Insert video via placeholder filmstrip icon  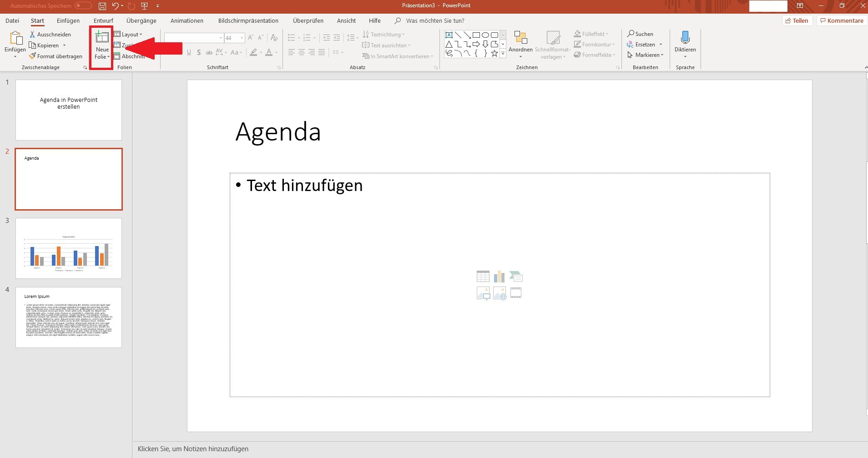516,293
